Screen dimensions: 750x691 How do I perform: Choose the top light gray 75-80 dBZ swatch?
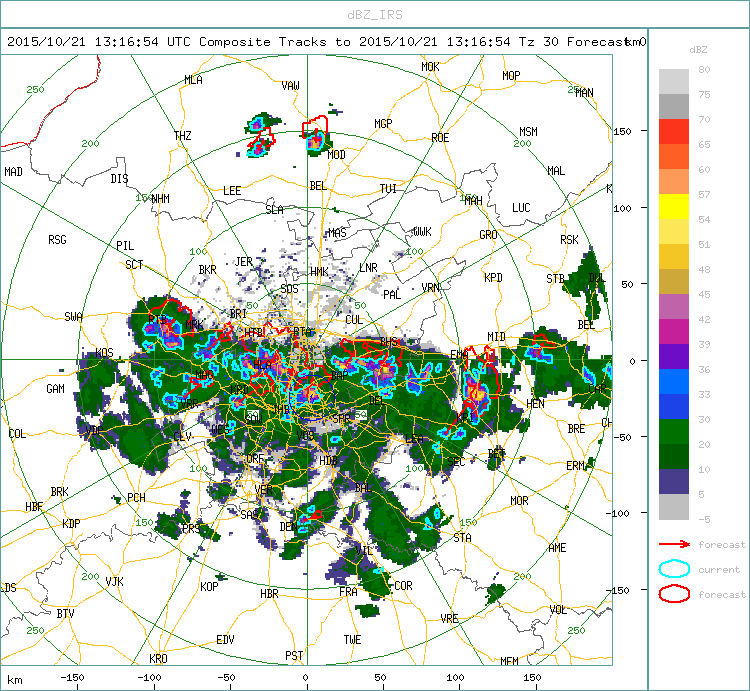674,81
